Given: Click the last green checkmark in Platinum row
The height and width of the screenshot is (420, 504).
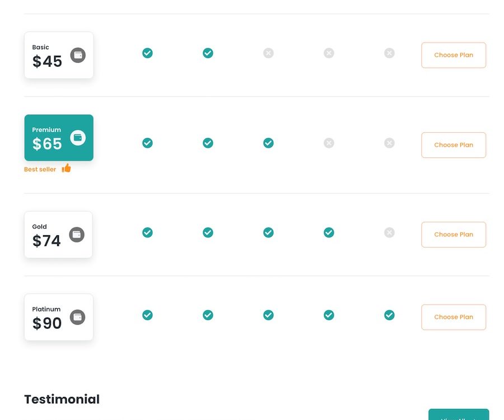Looking at the screenshot, I should coord(389,315).
